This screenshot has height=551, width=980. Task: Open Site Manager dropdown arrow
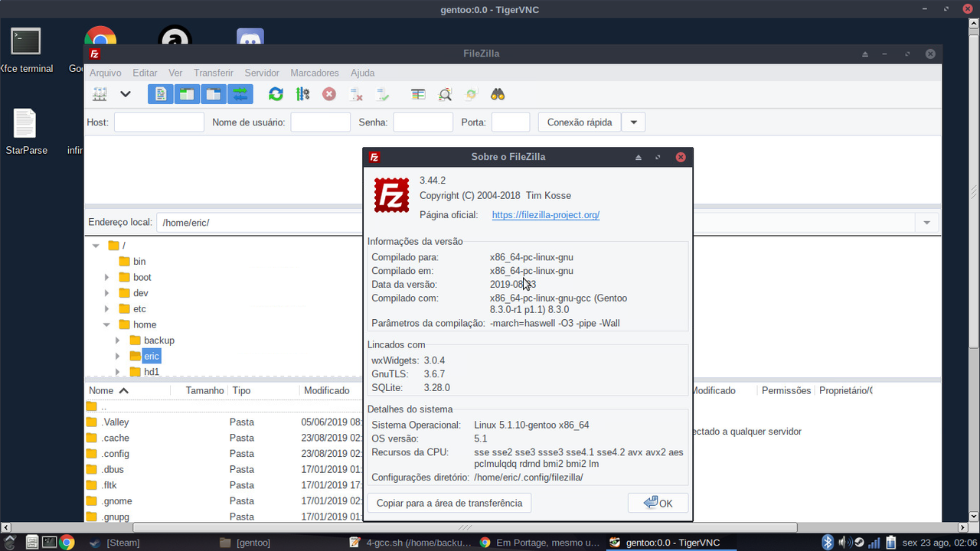pos(126,94)
